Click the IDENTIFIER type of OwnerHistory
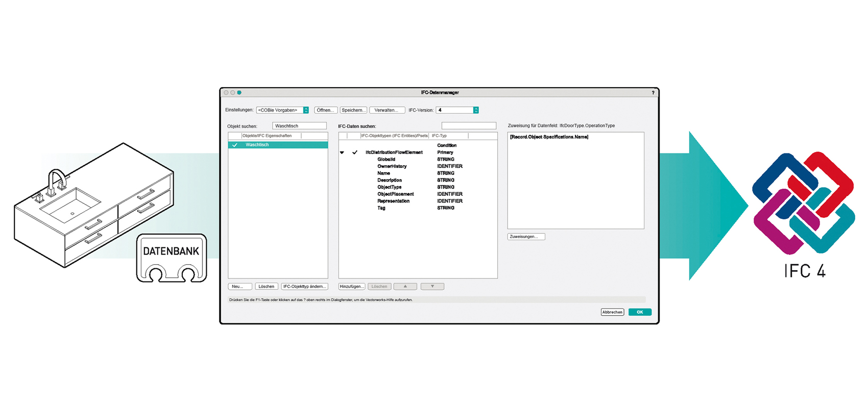 pyautogui.click(x=450, y=166)
